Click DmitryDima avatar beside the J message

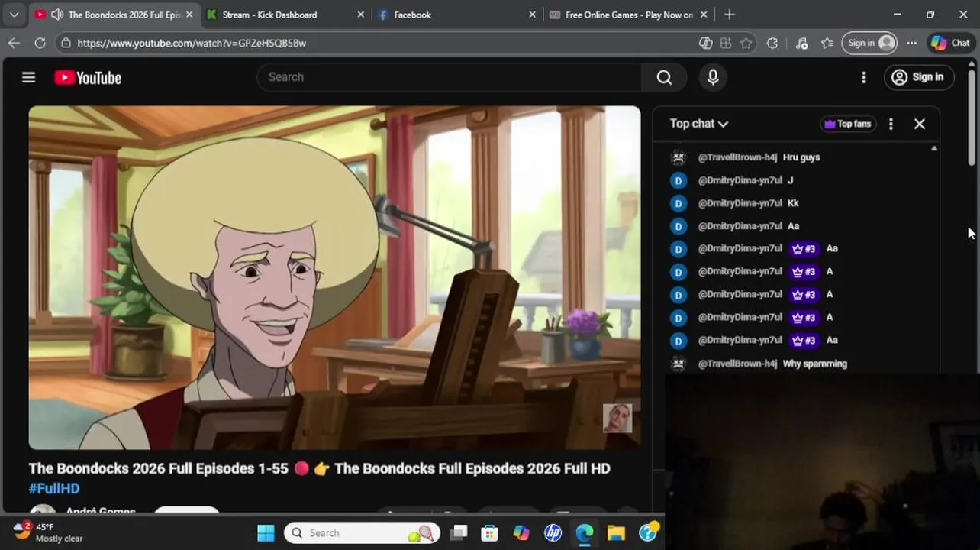679,180
